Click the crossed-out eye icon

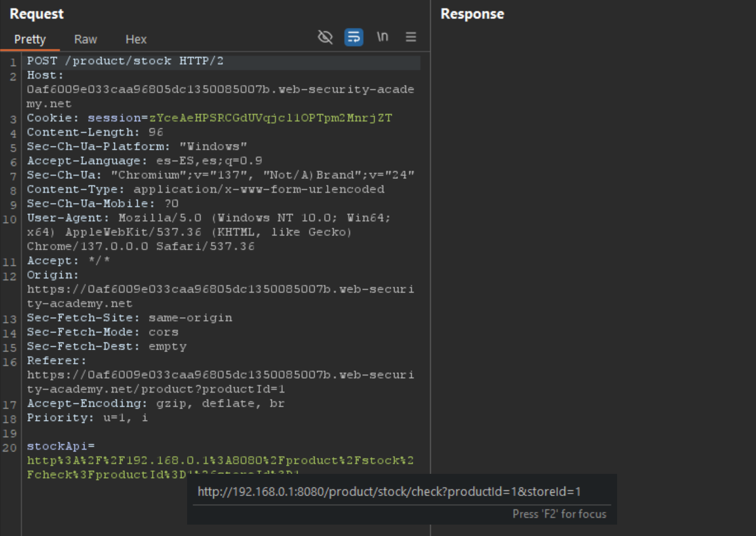tap(325, 37)
